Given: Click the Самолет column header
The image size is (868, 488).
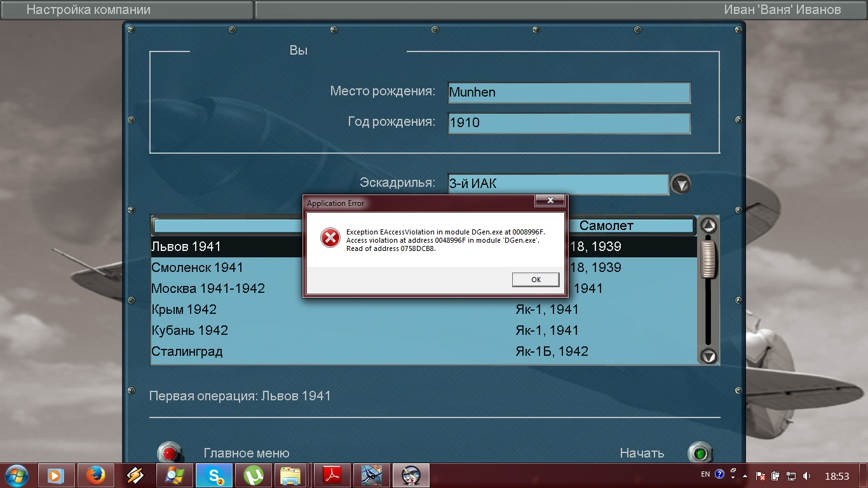Looking at the screenshot, I should coord(606,226).
